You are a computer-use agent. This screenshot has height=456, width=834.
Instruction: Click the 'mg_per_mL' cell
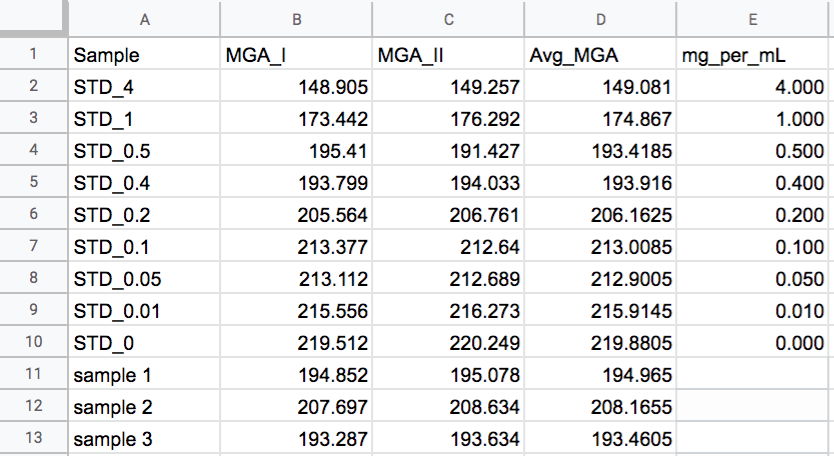point(754,55)
